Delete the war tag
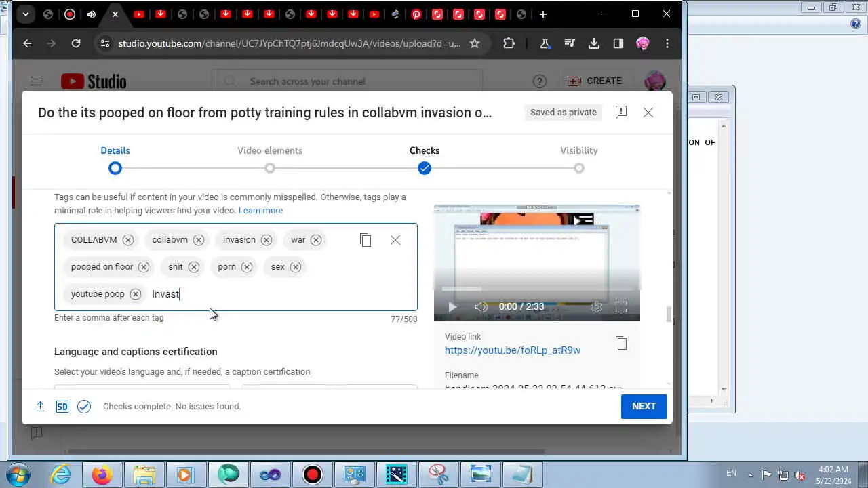Image resolution: width=868 pixels, height=488 pixels. [316, 240]
